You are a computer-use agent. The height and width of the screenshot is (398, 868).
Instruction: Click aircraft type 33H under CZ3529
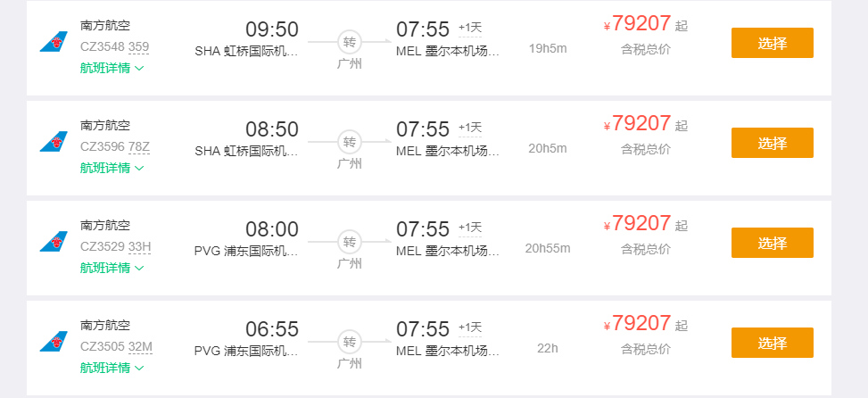click(x=139, y=247)
